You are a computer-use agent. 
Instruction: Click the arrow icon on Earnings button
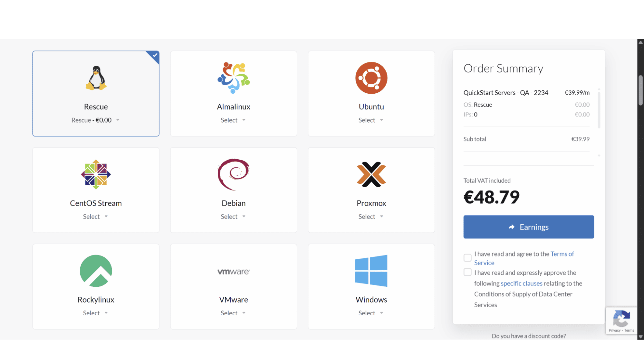(x=512, y=227)
